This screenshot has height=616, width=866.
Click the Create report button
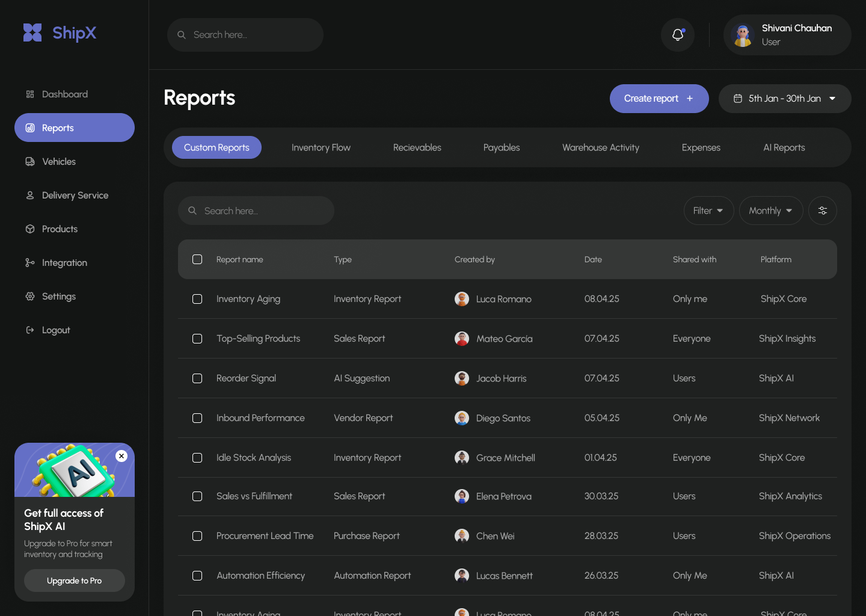pos(659,98)
